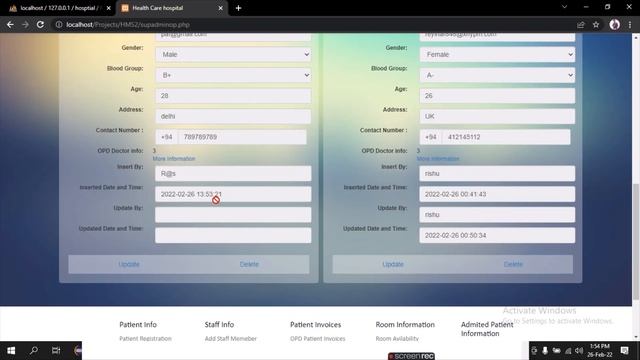This screenshot has width=640, height=360.
Task: Click the browser forward arrow
Action: pos(25,25)
